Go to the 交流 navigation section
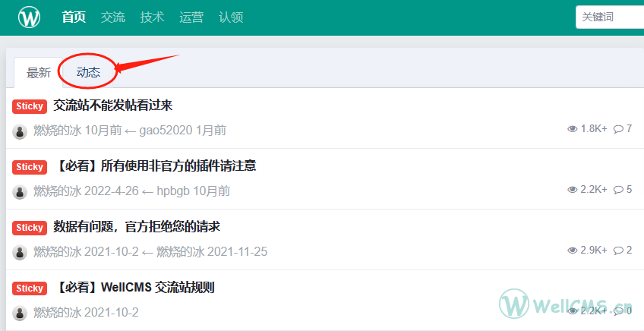The width and height of the screenshot is (644, 331). pyautogui.click(x=113, y=17)
